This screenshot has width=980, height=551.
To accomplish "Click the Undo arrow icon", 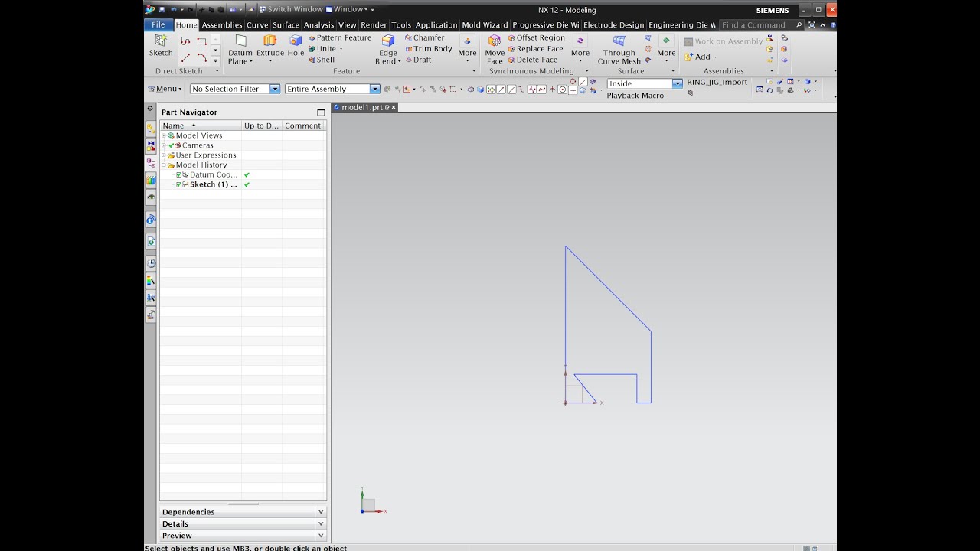I will click(x=174, y=9).
